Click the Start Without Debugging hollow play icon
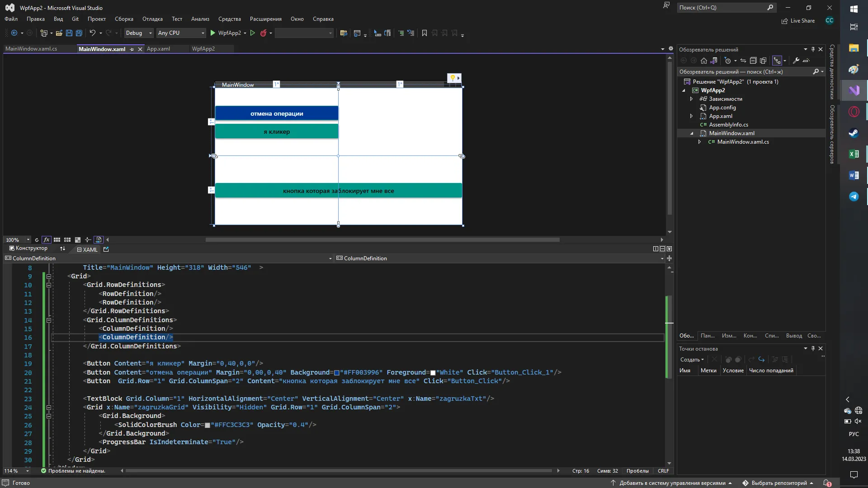The height and width of the screenshot is (488, 868). click(253, 33)
